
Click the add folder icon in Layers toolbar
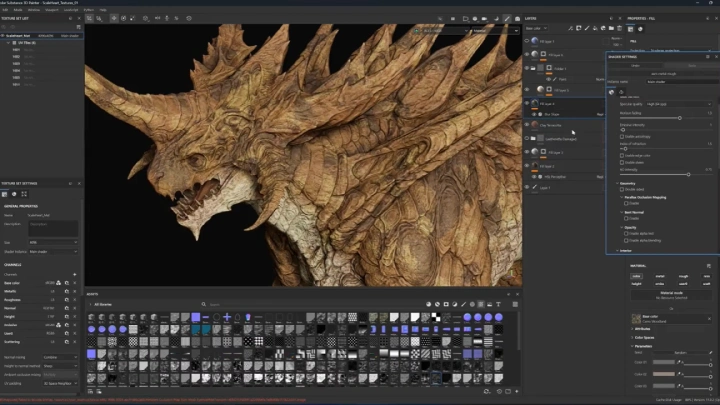tap(611, 28)
